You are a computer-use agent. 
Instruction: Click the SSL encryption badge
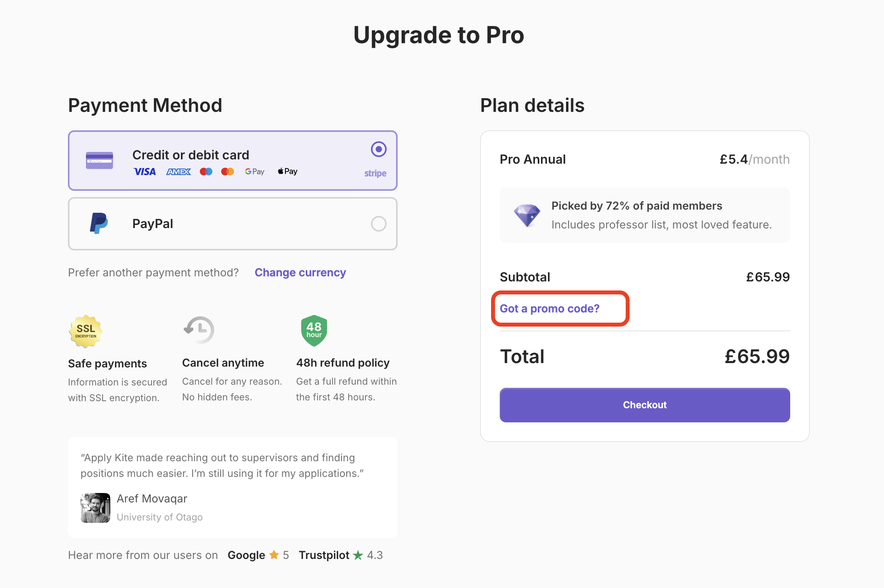click(x=86, y=331)
